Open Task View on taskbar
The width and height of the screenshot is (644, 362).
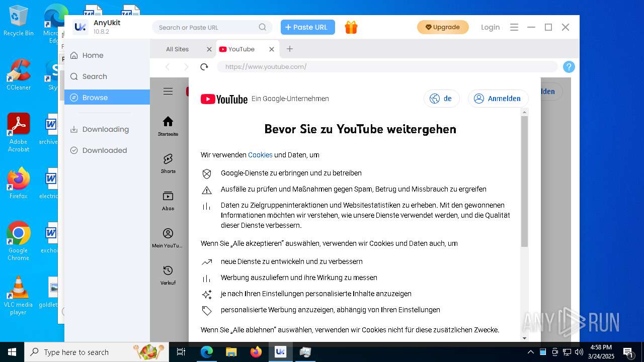[181, 352]
